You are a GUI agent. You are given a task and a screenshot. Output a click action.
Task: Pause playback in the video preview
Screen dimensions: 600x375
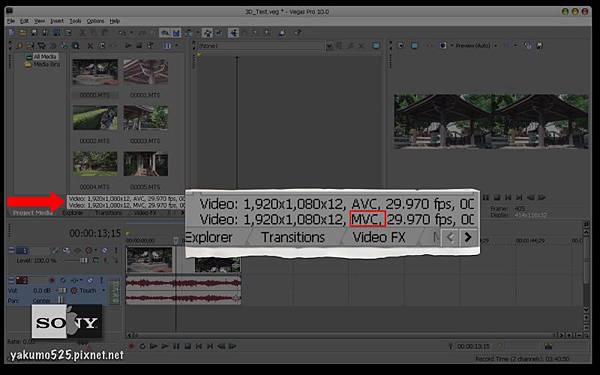pyautogui.click(x=486, y=197)
